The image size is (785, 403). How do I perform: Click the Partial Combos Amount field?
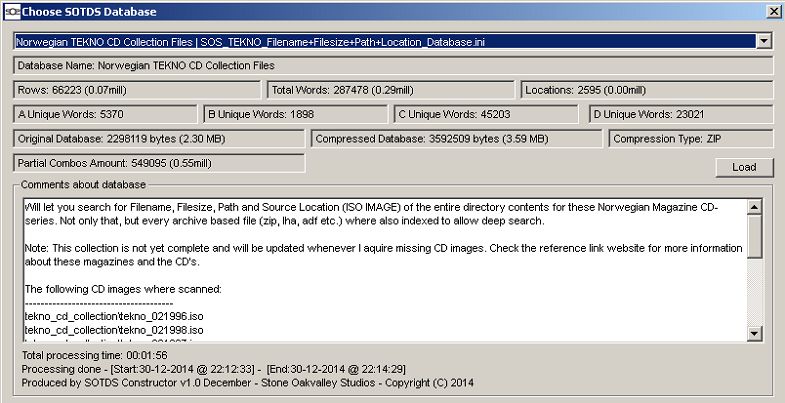click(x=159, y=162)
